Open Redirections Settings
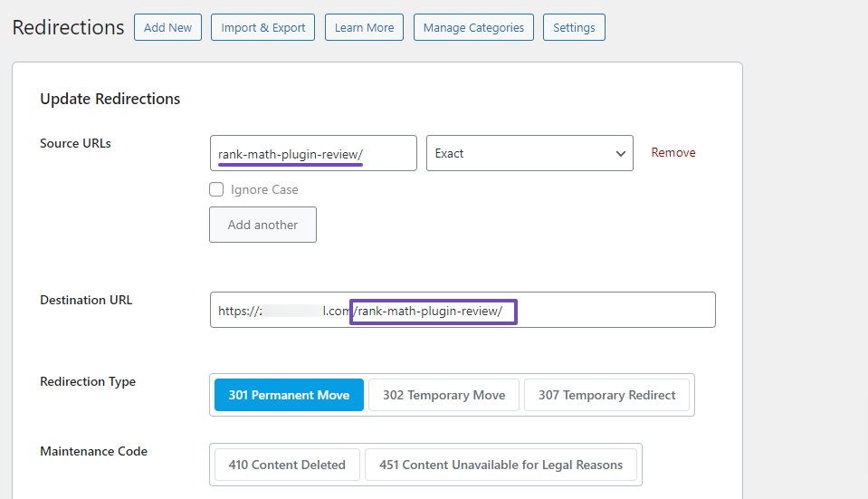 point(574,27)
